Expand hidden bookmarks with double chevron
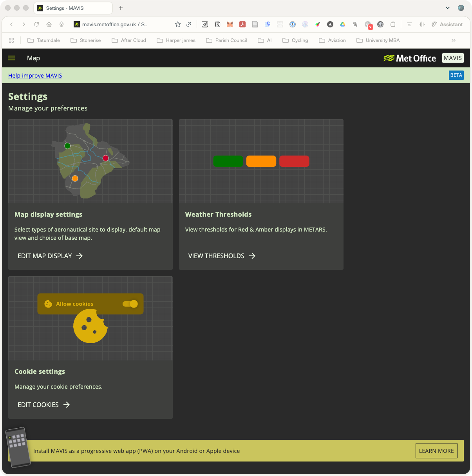472x476 pixels. tap(454, 40)
